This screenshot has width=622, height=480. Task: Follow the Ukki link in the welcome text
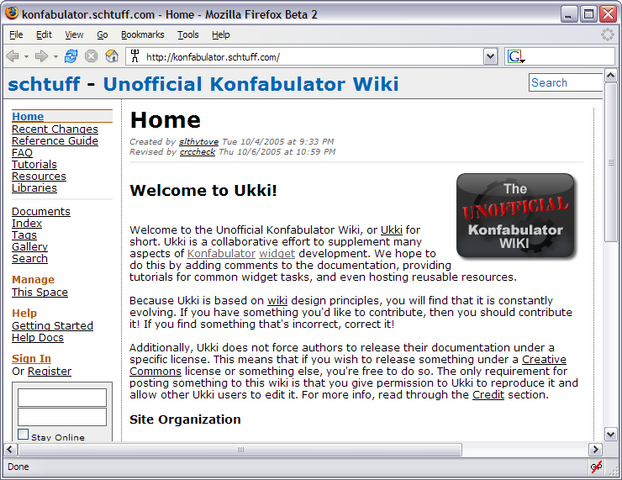pyautogui.click(x=392, y=230)
